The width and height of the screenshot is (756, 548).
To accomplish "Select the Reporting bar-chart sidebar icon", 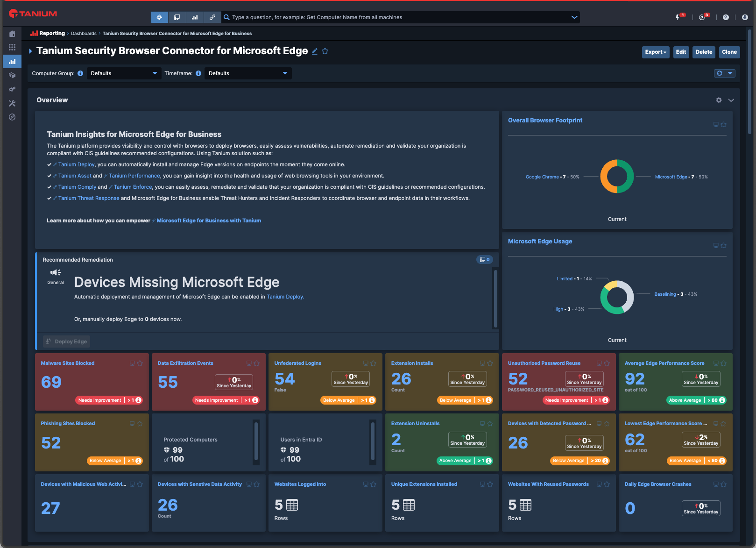I will click(12, 61).
